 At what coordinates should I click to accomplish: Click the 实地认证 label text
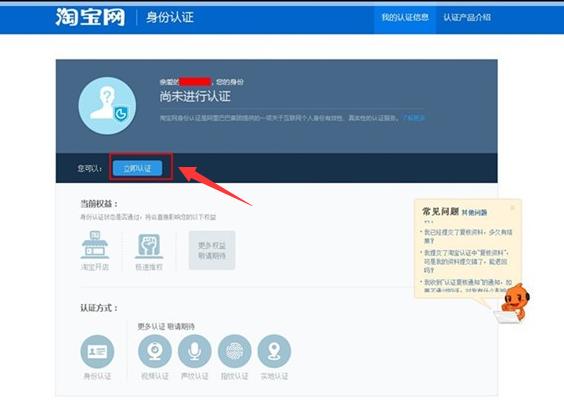[274, 376]
